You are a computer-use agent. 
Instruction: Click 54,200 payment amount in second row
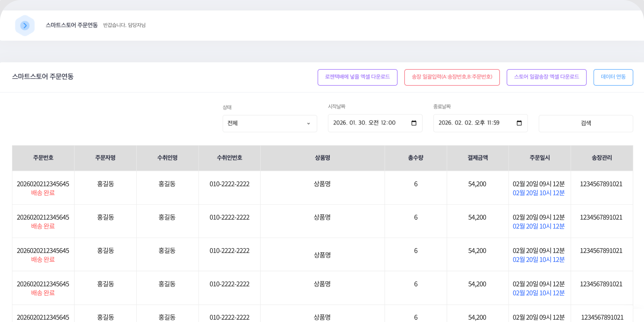(x=477, y=217)
